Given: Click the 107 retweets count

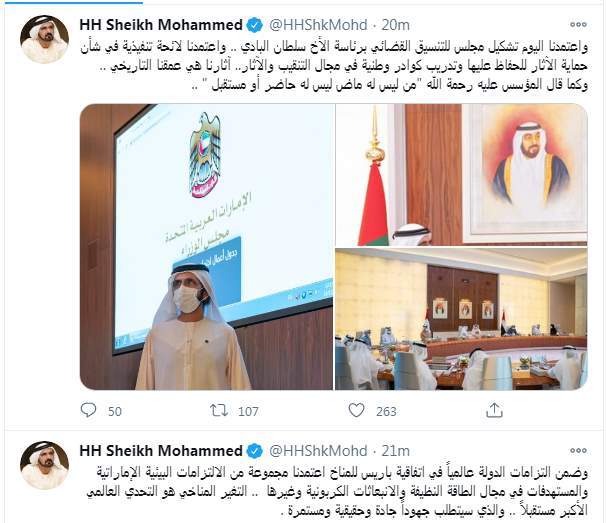Looking at the screenshot, I should tap(248, 411).
